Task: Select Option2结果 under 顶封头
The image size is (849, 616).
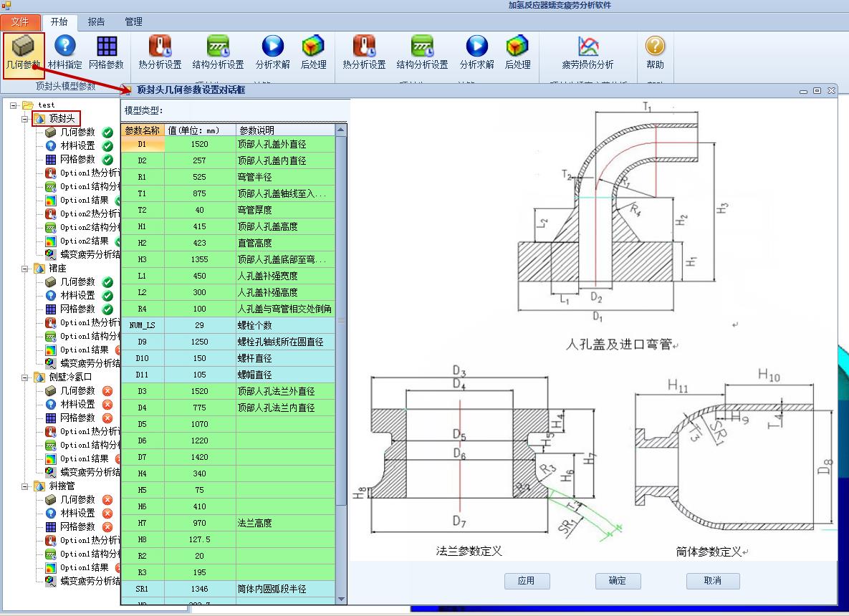Action: coord(84,241)
